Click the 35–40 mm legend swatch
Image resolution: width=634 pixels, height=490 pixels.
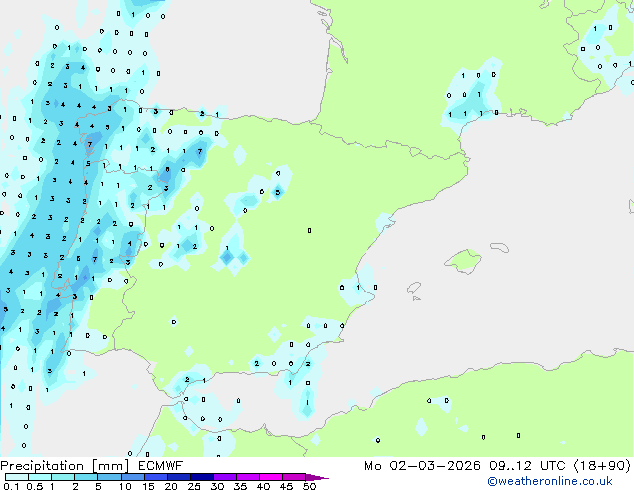(x=248, y=477)
